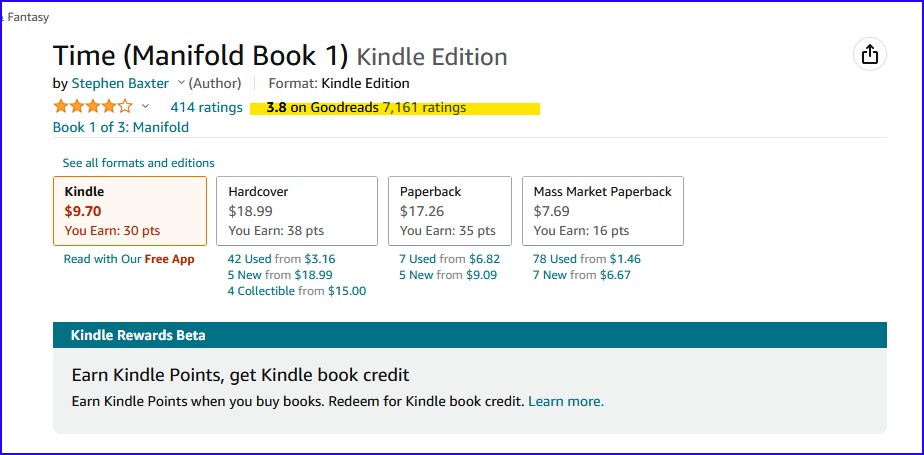The width and height of the screenshot is (924, 455).
Task: Click See all formats and editions
Action: (138, 163)
